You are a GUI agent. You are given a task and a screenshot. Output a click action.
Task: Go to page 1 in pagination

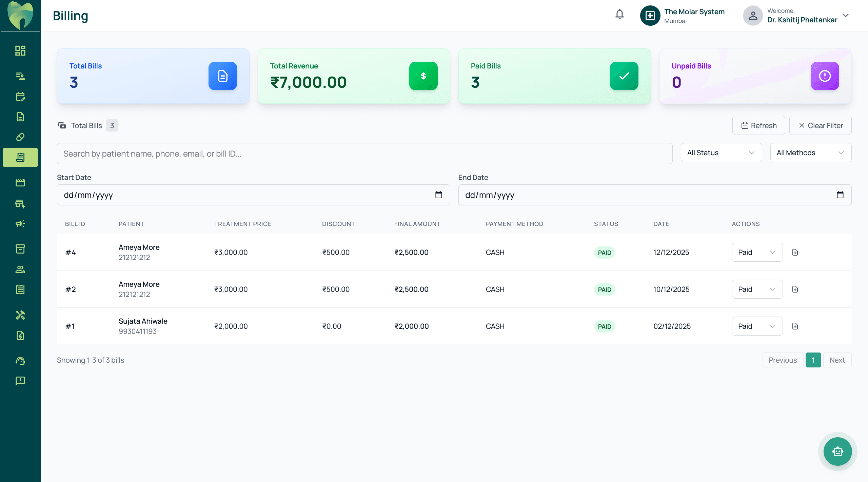coord(813,360)
